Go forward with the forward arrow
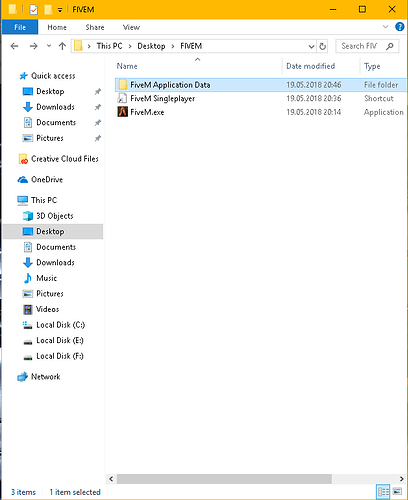 click(33, 46)
